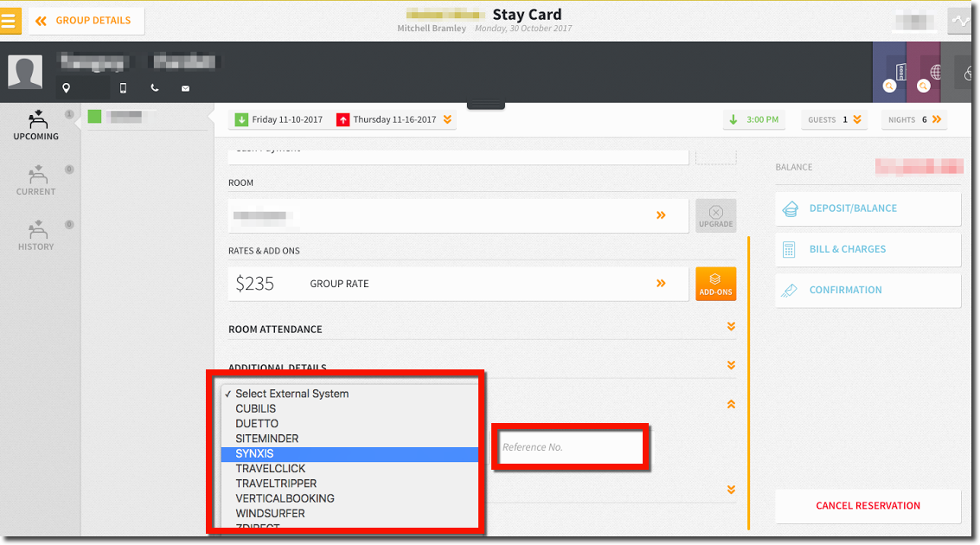Open the company card search icon
Viewport: 980px width, 545px height.
pos(889,87)
